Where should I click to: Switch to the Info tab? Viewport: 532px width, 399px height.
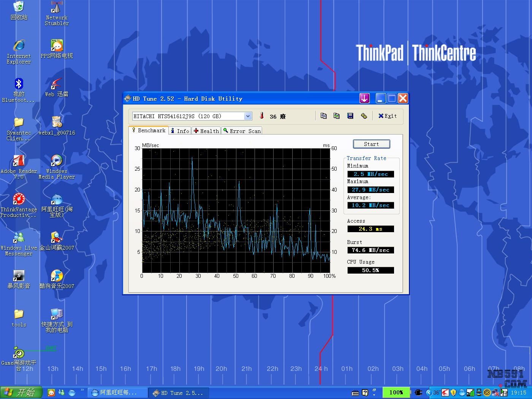[x=180, y=131]
